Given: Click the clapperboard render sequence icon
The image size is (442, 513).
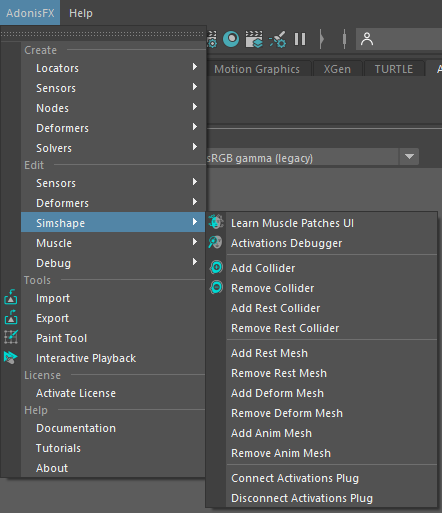Looking at the screenshot, I should (x=254, y=39).
